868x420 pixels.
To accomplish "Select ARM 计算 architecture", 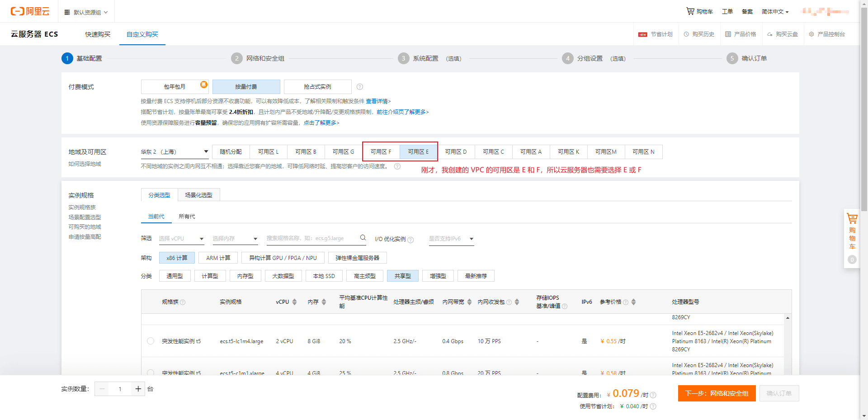I will (x=218, y=258).
